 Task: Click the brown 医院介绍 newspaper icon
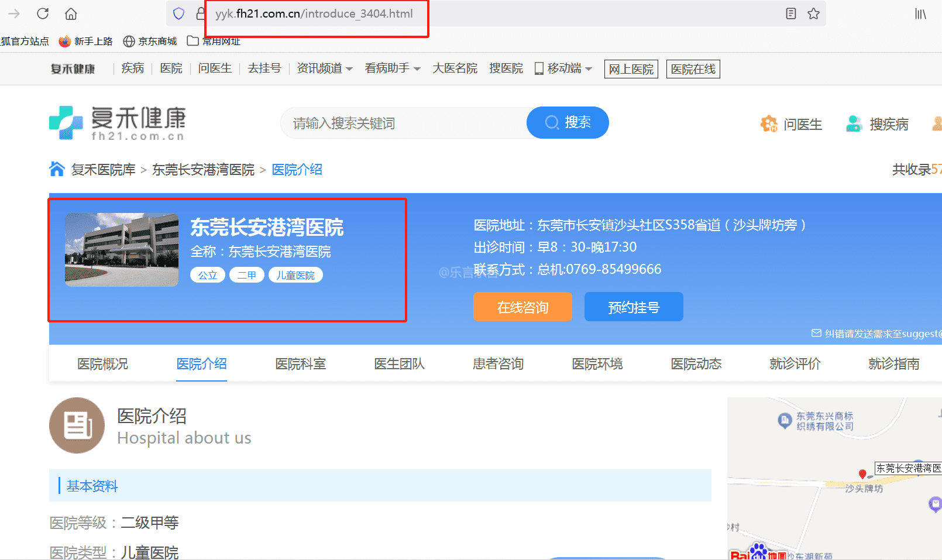[77, 425]
